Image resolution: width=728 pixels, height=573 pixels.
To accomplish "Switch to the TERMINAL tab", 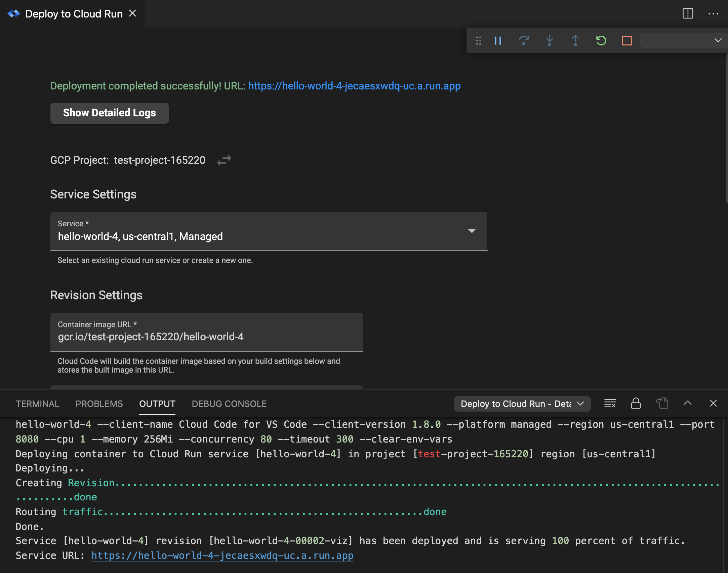I will pos(37,403).
